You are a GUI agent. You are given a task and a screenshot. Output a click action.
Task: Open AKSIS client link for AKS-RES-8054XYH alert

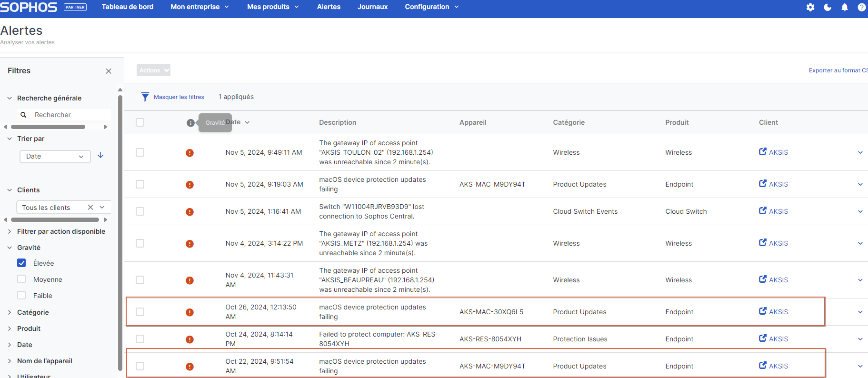pos(773,339)
